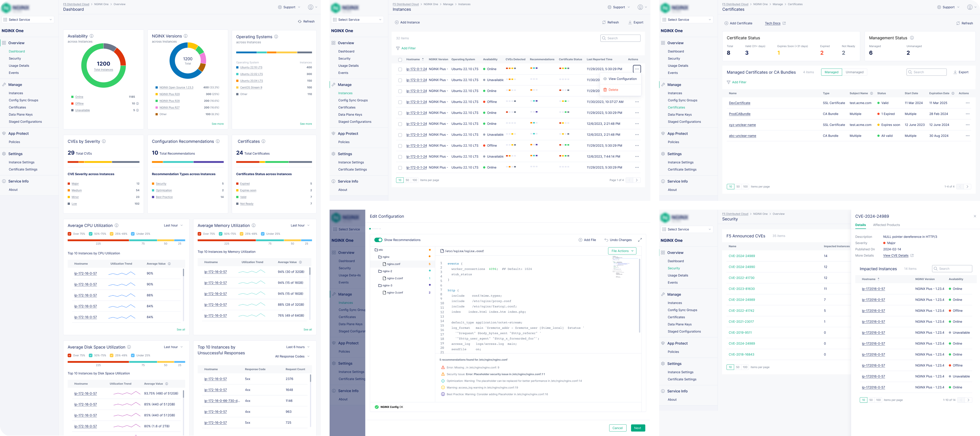Click external link icon next to View CVE Details
Screen dimensions: 980x436
coord(912,256)
